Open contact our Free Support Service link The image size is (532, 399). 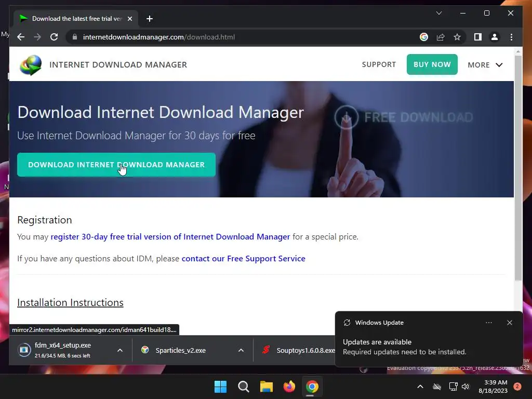tap(243, 259)
